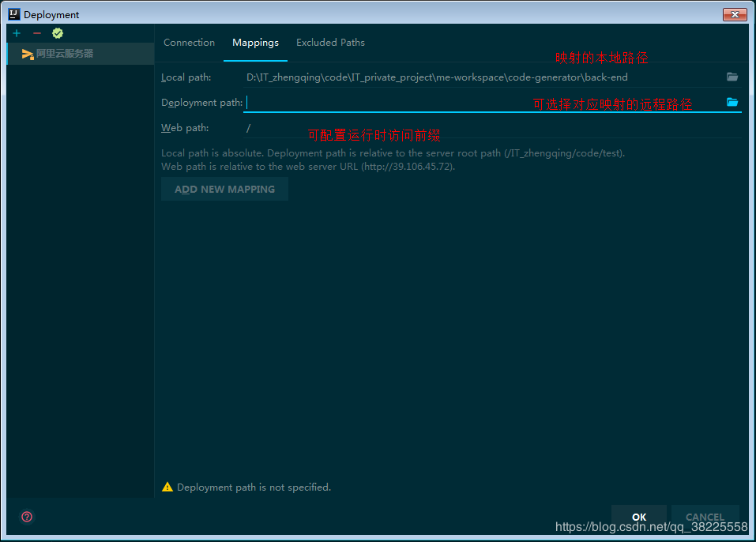
Task: Switch to the Mappings tab
Action: (255, 43)
